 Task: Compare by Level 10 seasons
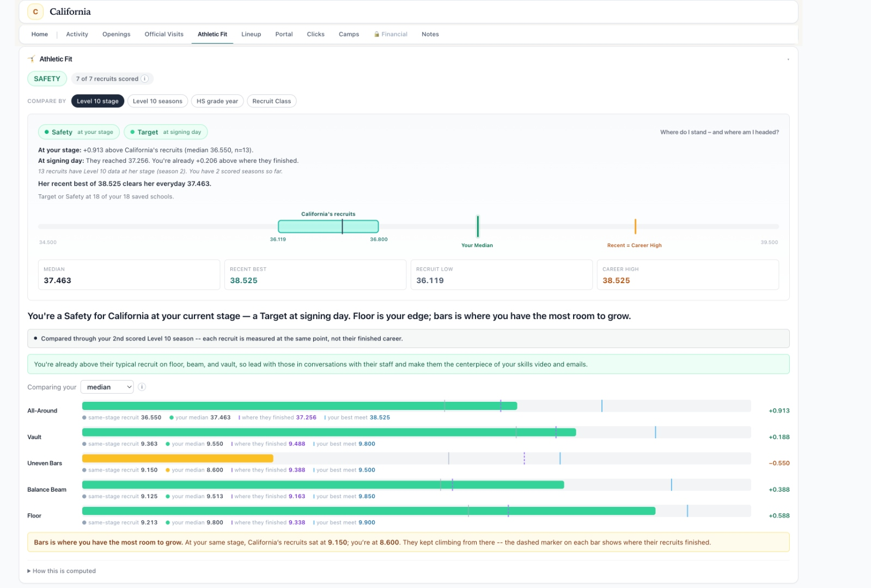click(x=157, y=101)
